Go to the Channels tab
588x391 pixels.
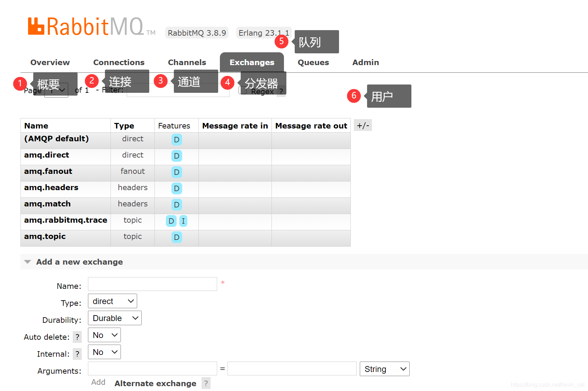[x=187, y=62]
